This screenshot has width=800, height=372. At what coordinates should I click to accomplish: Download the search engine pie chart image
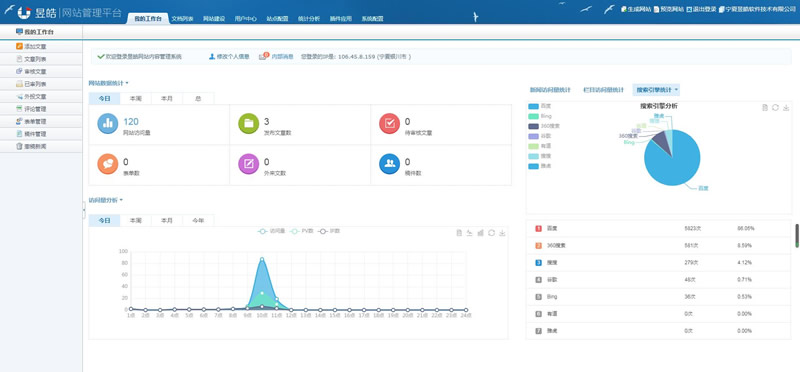[x=786, y=108]
